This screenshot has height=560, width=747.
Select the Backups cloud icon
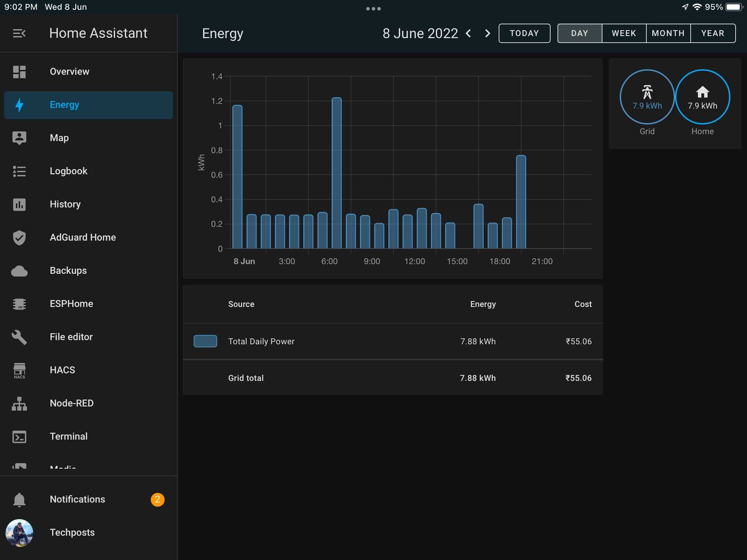[x=19, y=271]
